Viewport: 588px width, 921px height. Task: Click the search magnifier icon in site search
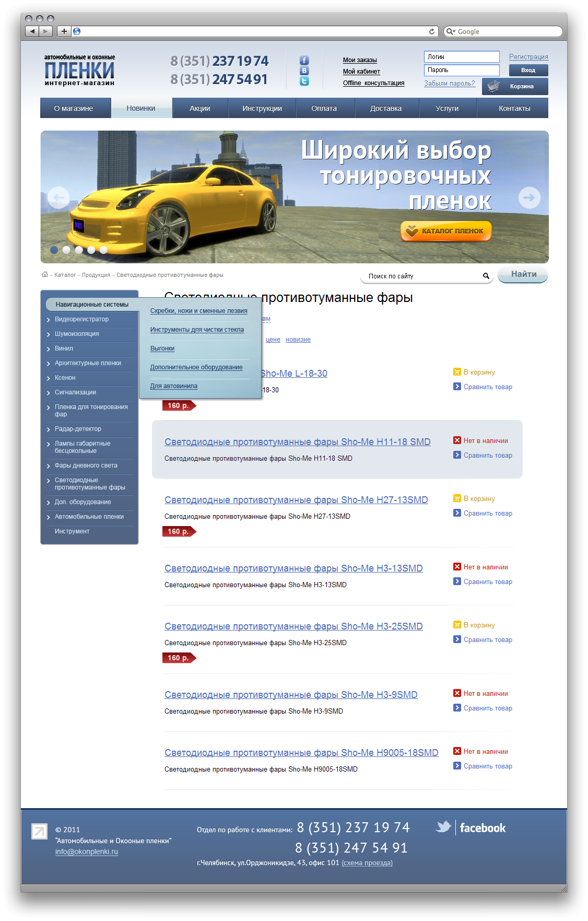486,276
